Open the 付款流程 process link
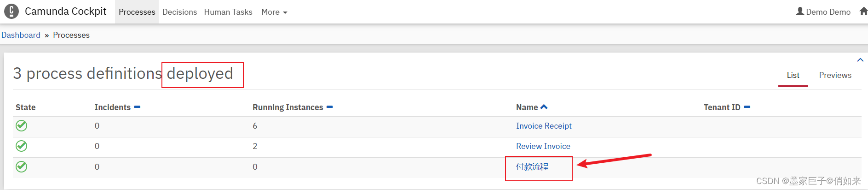 coord(532,167)
